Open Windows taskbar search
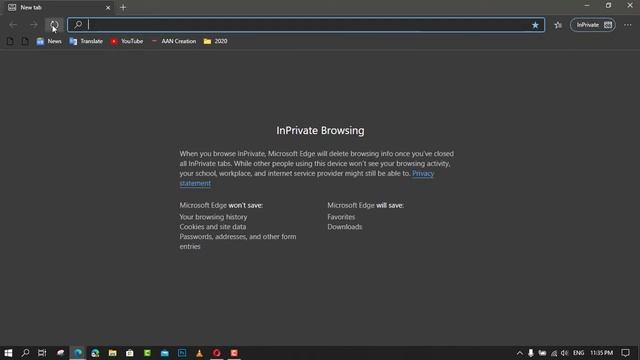 pyautogui.click(x=25, y=353)
